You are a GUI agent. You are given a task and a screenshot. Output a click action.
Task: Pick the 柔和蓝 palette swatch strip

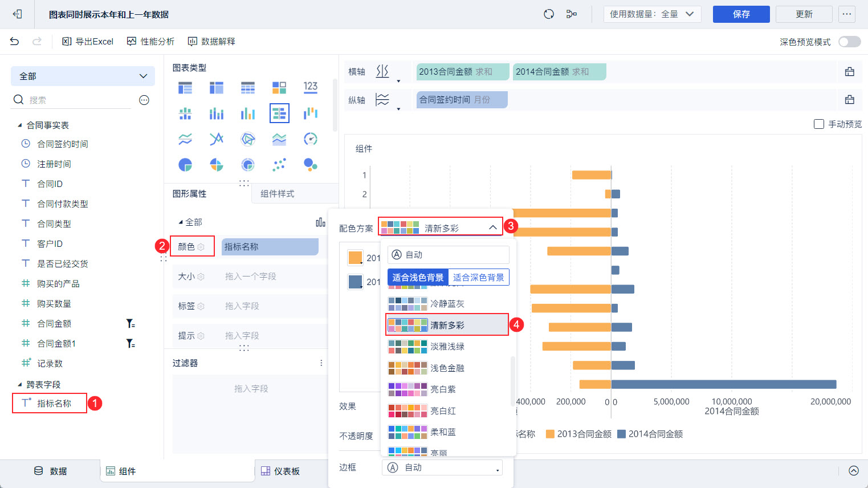[x=407, y=432]
